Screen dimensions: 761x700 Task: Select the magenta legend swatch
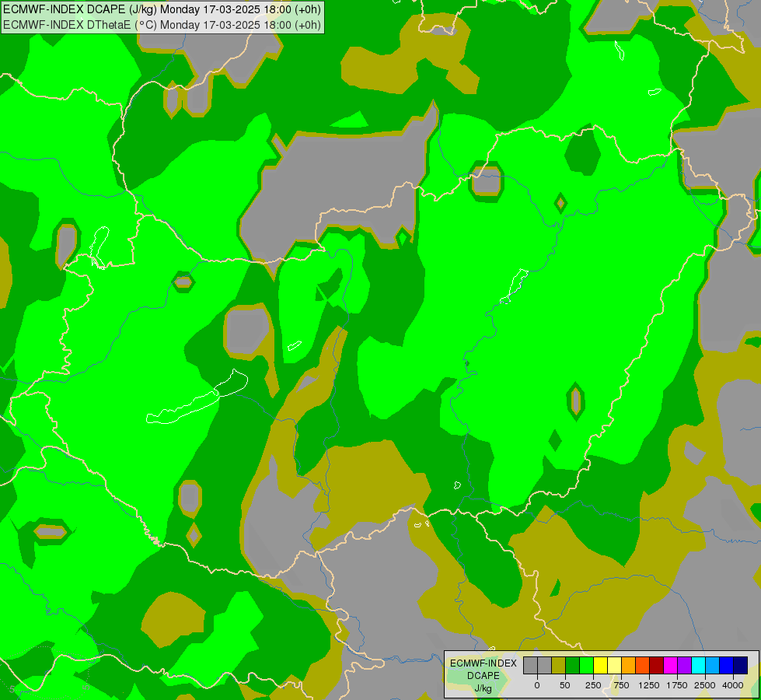(671, 666)
